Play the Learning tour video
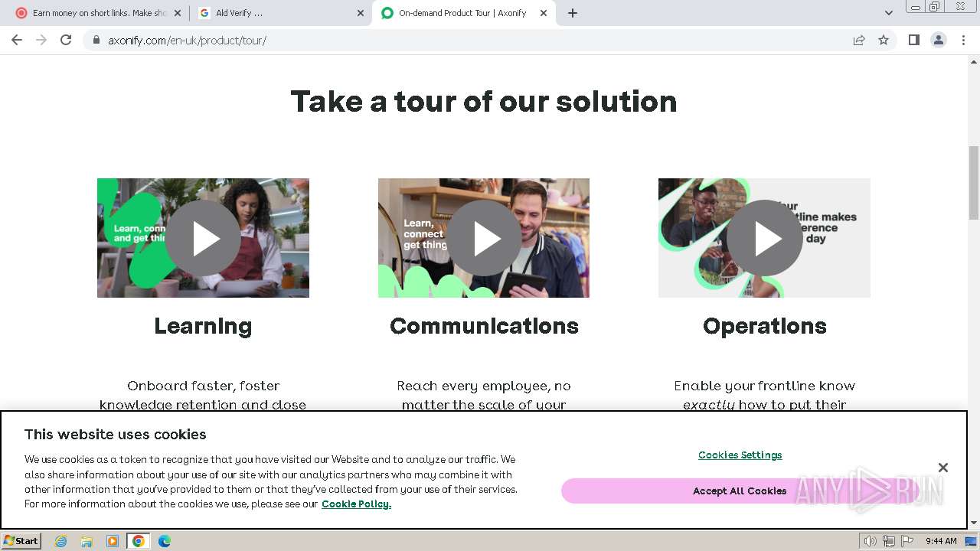Viewport: 980px width, 551px height. point(203,238)
